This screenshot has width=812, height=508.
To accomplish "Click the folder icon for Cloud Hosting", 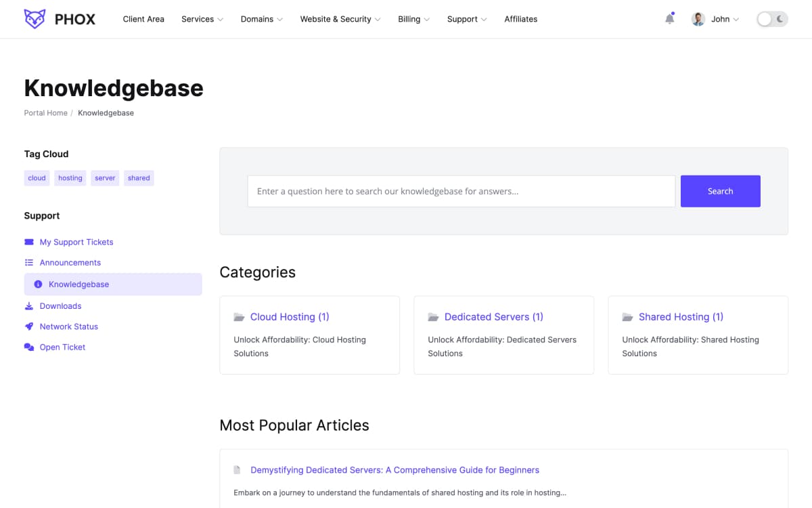I will point(239,317).
